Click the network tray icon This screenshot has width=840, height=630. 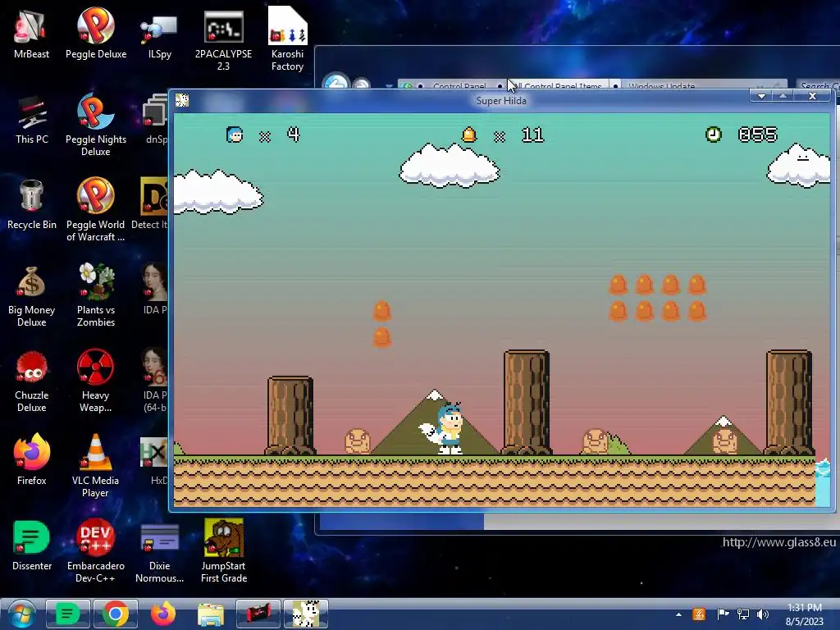[743, 614]
